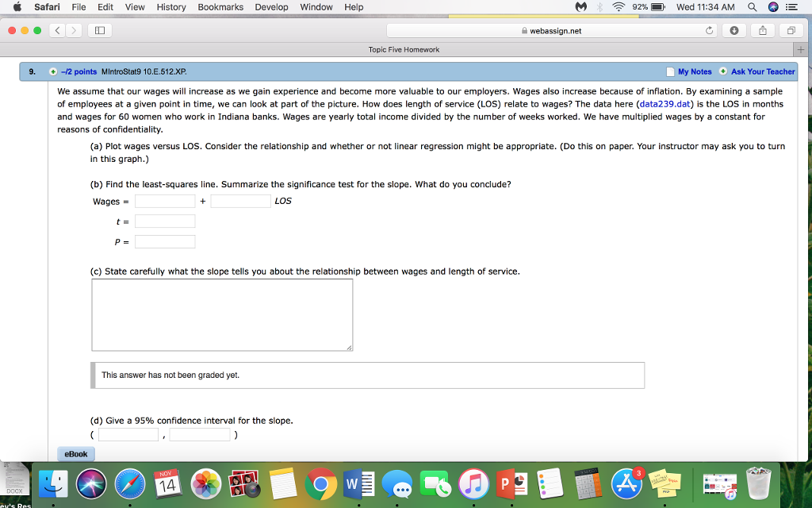The height and width of the screenshot is (508, 812).
Task: Click the t statistic input field
Action: coord(165,221)
